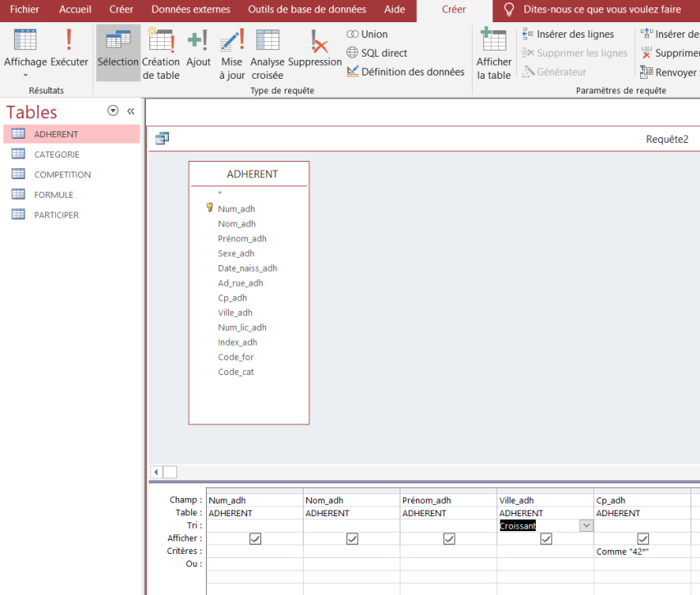Select Code_for field
Screen dimensions: 700x595
click(236, 357)
